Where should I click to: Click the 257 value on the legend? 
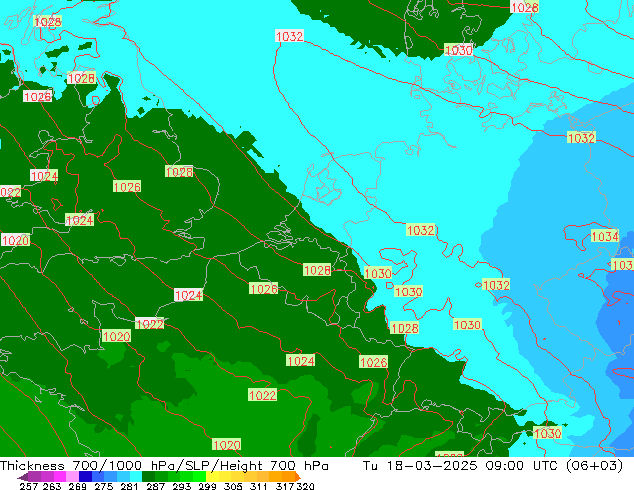coord(28,486)
